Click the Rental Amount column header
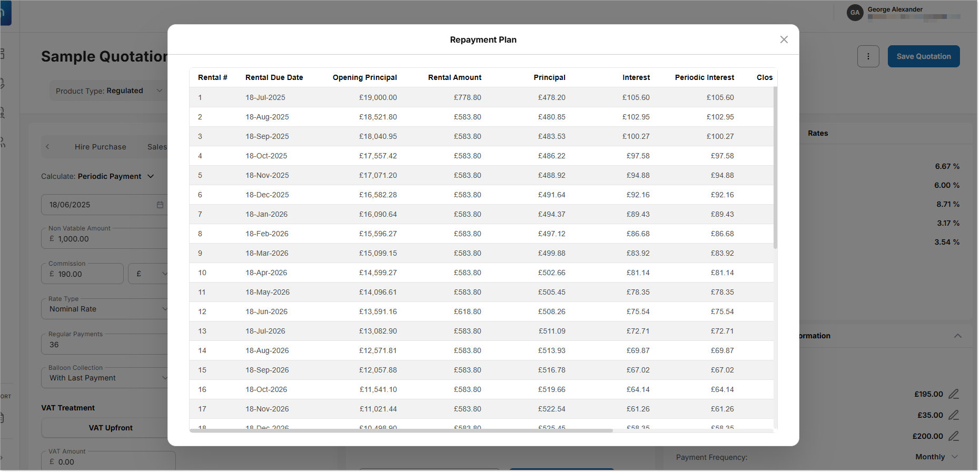The height and width of the screenshot is (473, 980). coord(454,77)
